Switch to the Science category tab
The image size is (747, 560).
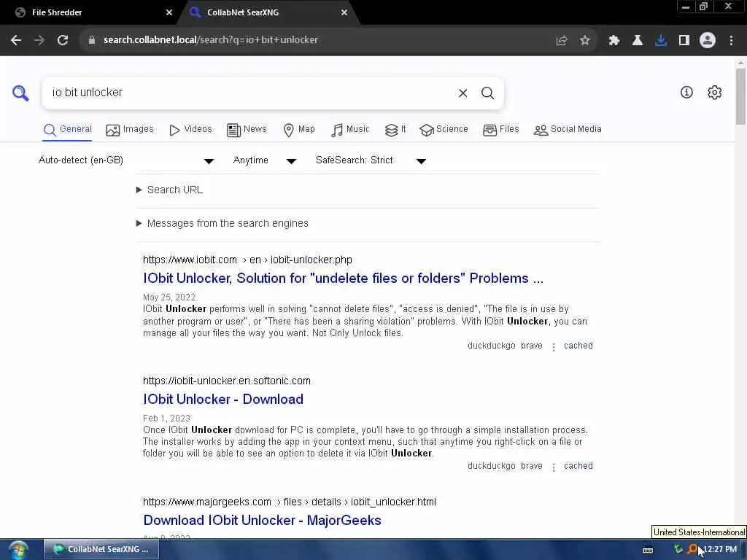[444, 130]
